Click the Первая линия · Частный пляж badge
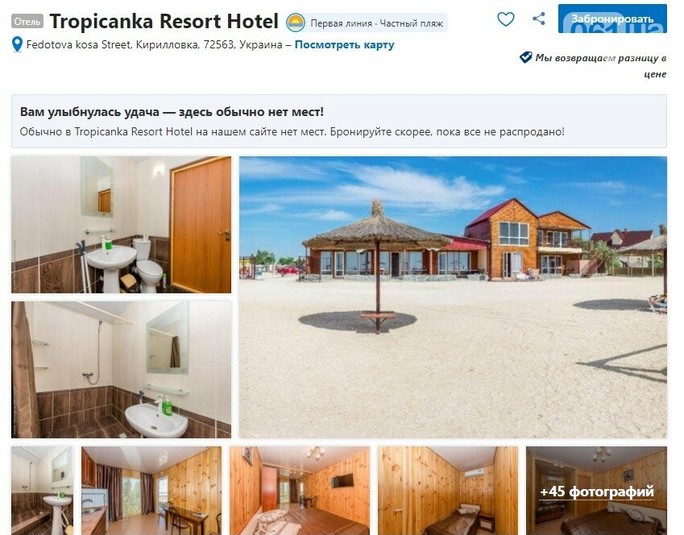This screenshot has width=684, height=535. tap(376, 23)
